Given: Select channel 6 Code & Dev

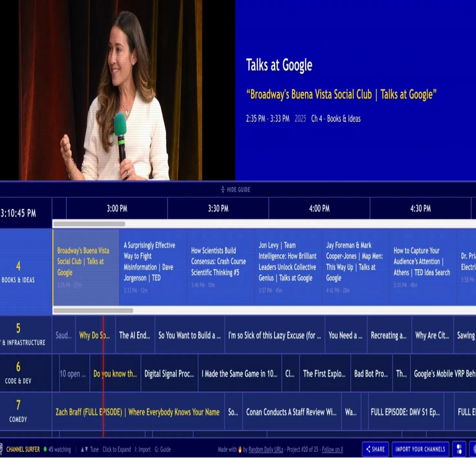Looking at the screenshot, I should point(26,373).
